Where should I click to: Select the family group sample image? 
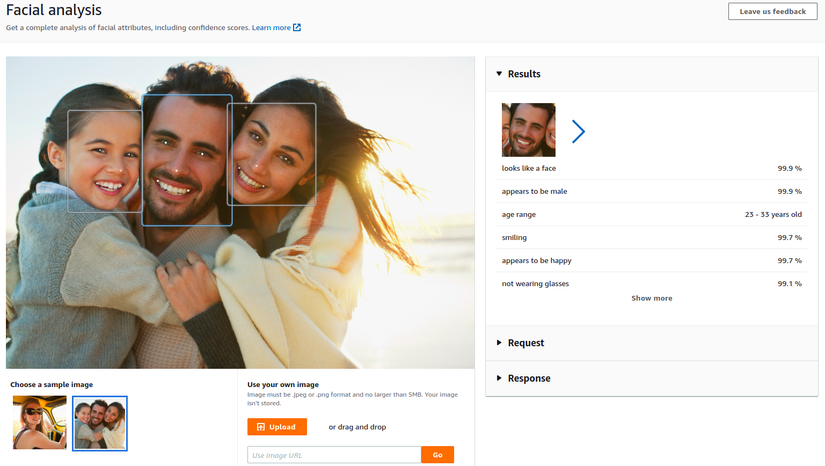pos(100,423)
